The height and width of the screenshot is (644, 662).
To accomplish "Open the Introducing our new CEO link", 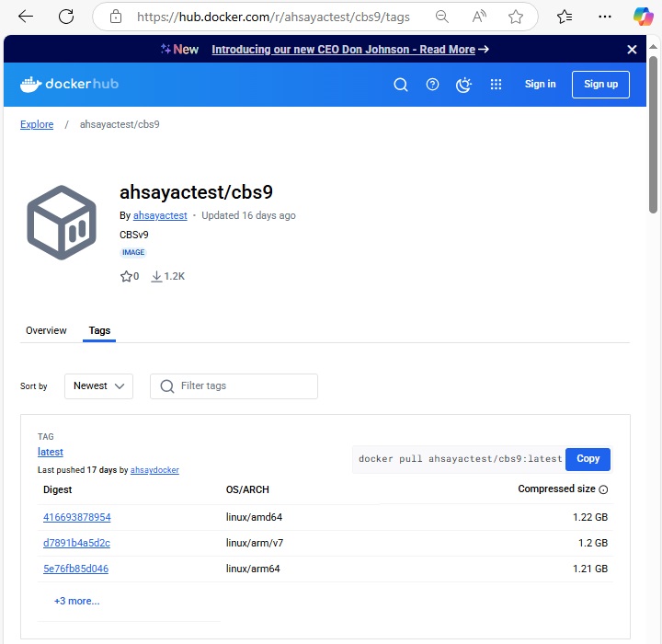I will click(x=343, y=50).
